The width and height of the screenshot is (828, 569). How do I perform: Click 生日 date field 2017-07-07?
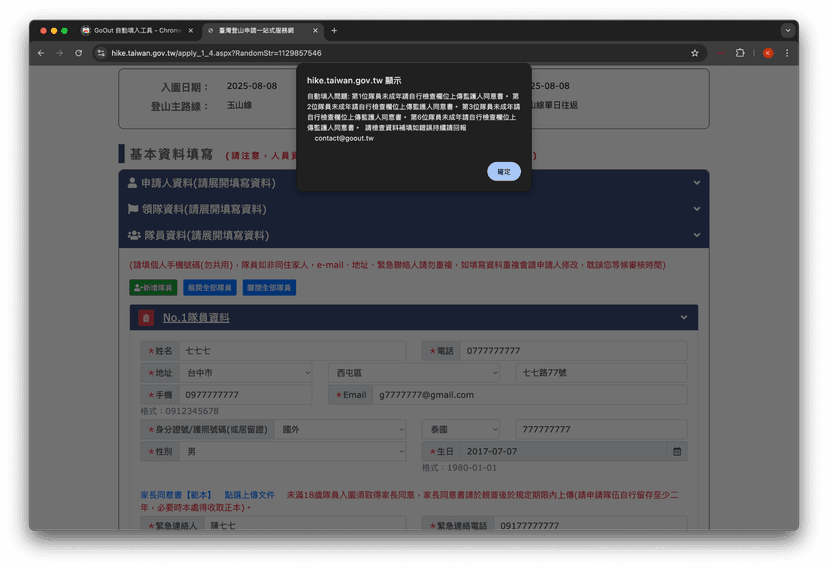(x=563, y=452)
